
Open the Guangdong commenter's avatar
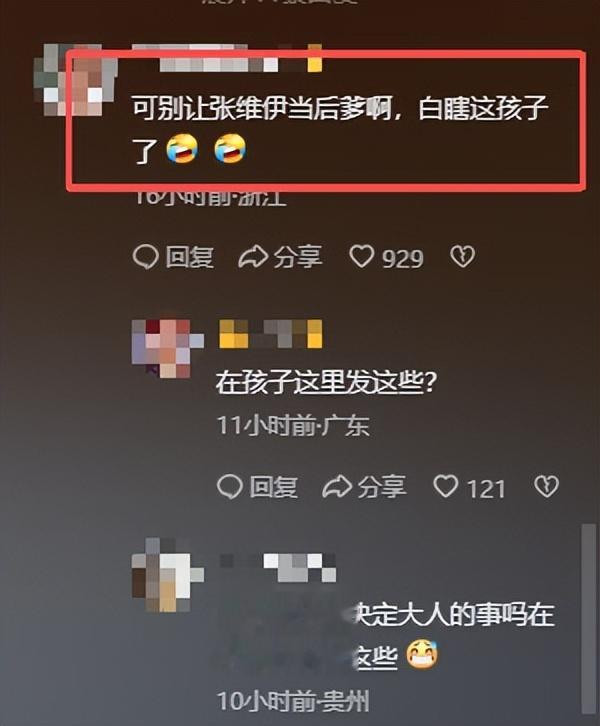(168, 349)
